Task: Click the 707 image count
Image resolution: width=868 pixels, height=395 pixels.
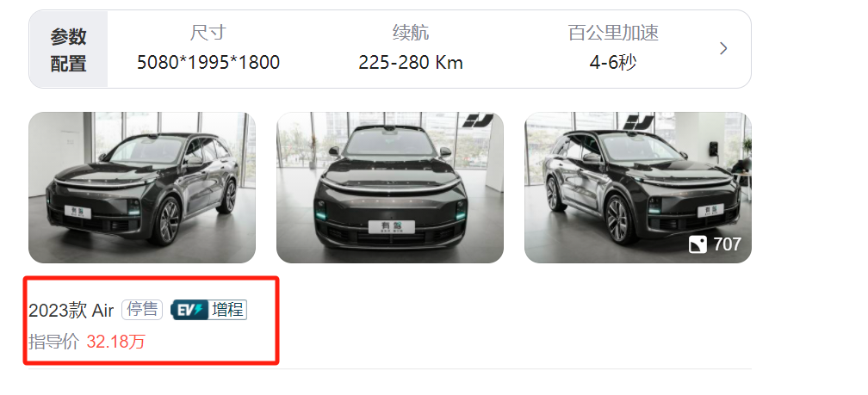Action: coord(727,244)
